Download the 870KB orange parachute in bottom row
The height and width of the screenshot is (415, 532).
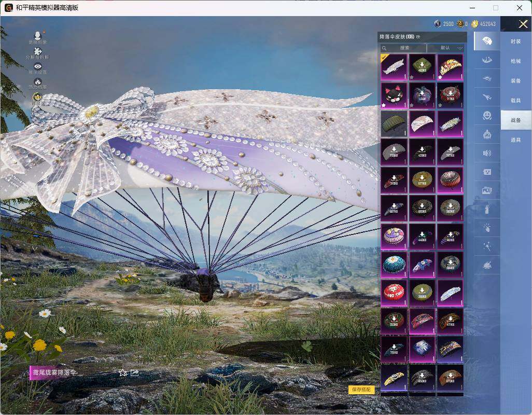[x=450, y=377]
